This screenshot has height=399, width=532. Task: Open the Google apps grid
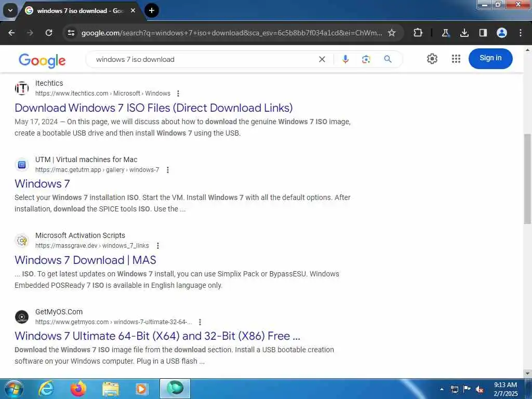(456, 59)
